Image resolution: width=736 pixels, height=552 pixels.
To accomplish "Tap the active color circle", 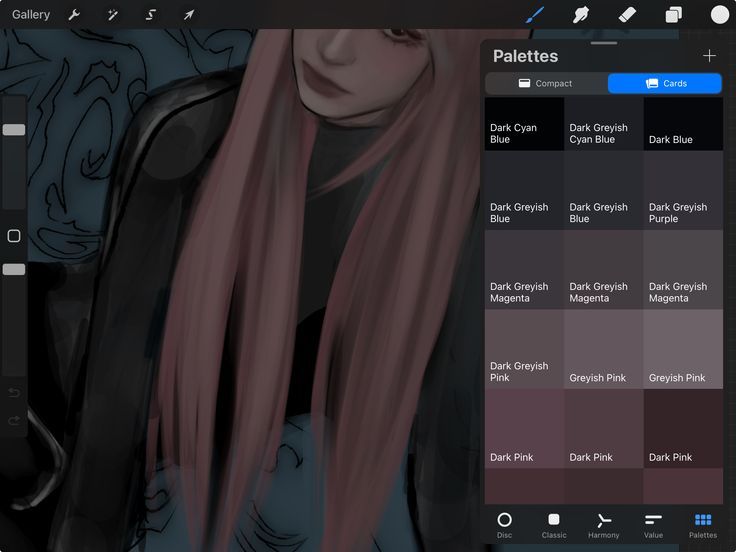I will pyautogui.click(x=720, y=15).
